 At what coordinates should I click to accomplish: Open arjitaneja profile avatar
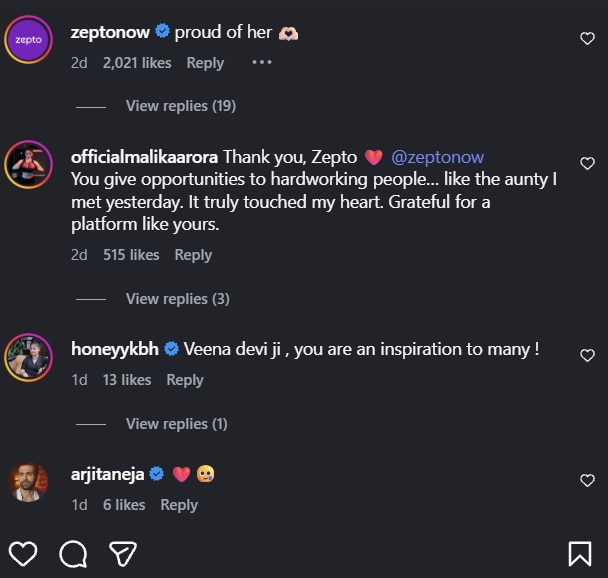28,481
